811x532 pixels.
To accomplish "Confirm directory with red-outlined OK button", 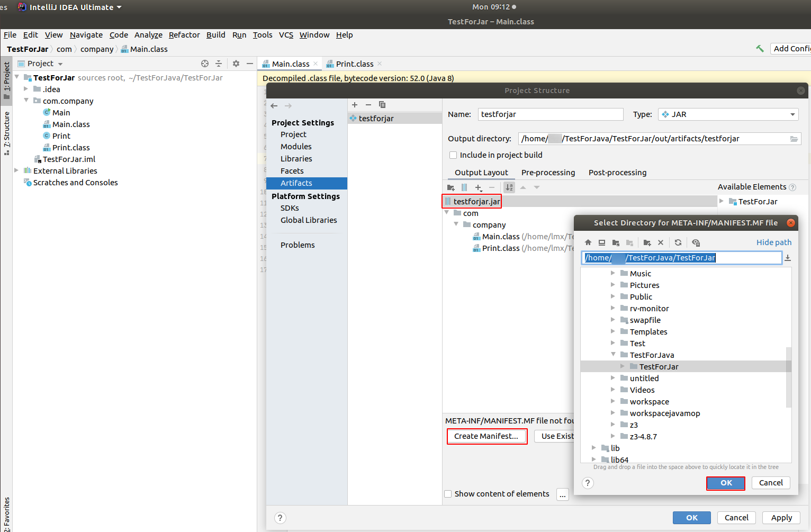I will pos(726,483).
